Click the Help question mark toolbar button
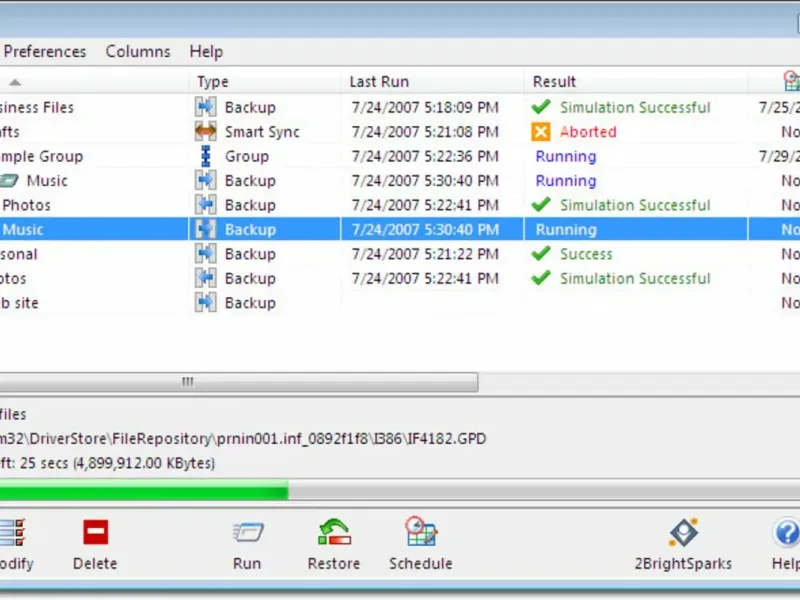The height and width of the screenshot is (600, 800). click(786, 544)
